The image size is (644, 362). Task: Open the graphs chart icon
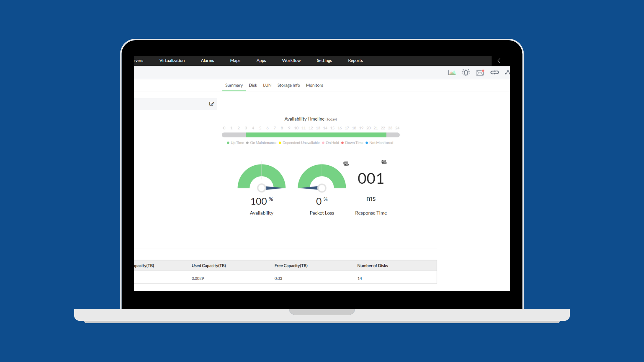pos(452,72)
